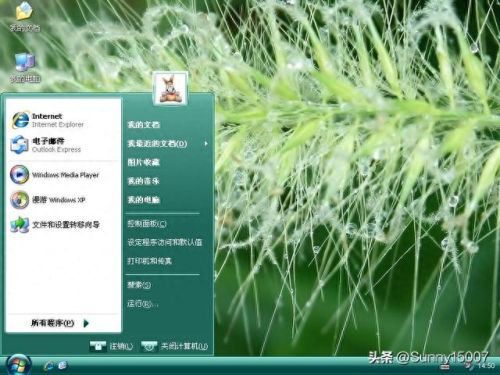Viewport: 500px width, 375px height.
Task: Click the second quick launch icon
Action: pyautogui.click(x=63, y=366)
